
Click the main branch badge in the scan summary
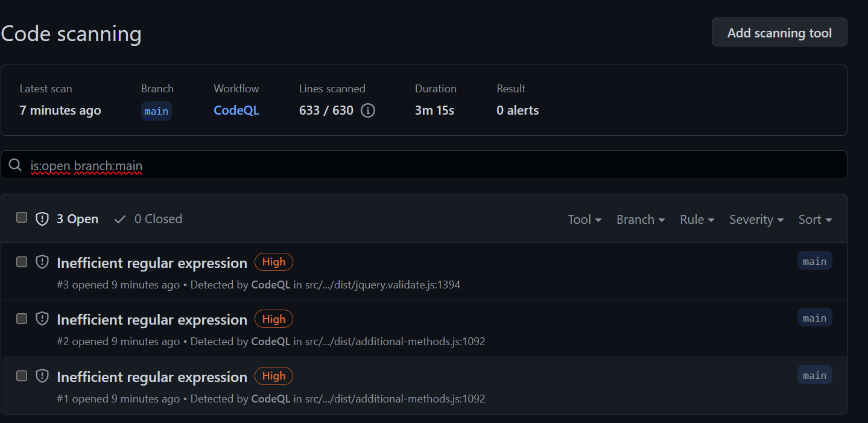click(156, 111)
